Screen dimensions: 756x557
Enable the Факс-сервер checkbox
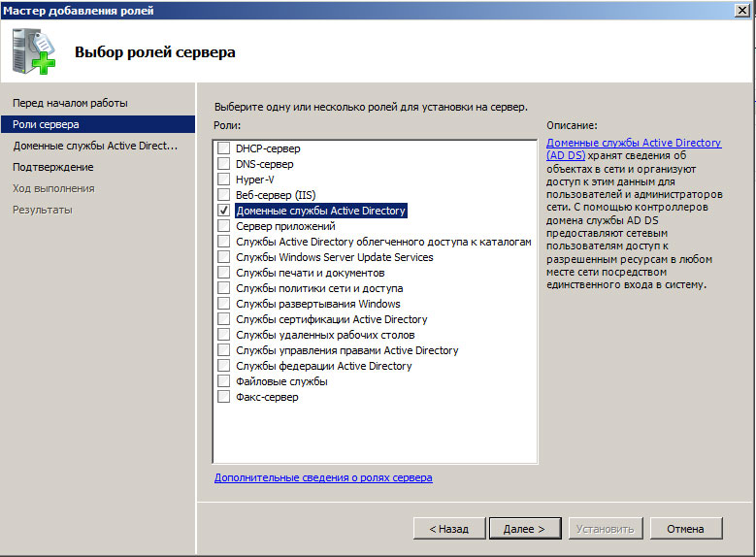pos(223,397)
